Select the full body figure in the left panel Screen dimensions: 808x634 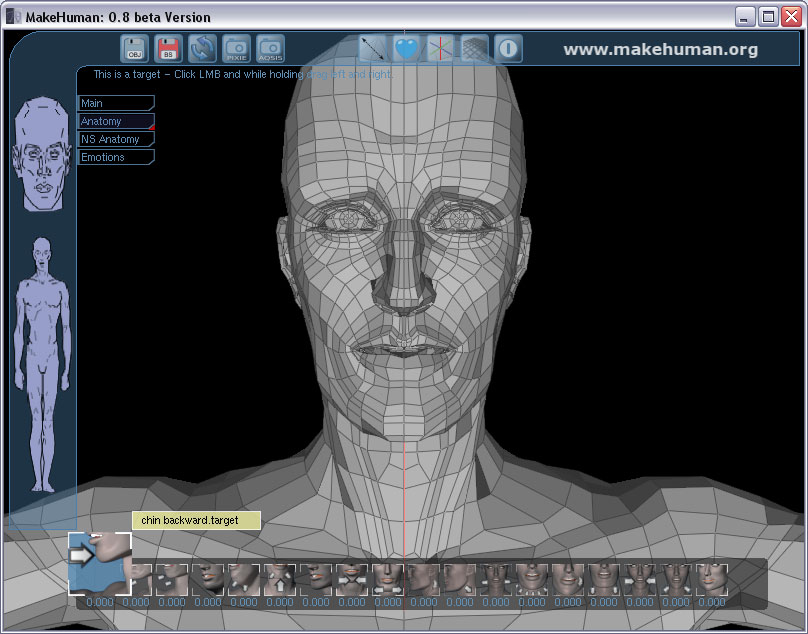click(42, 365)
